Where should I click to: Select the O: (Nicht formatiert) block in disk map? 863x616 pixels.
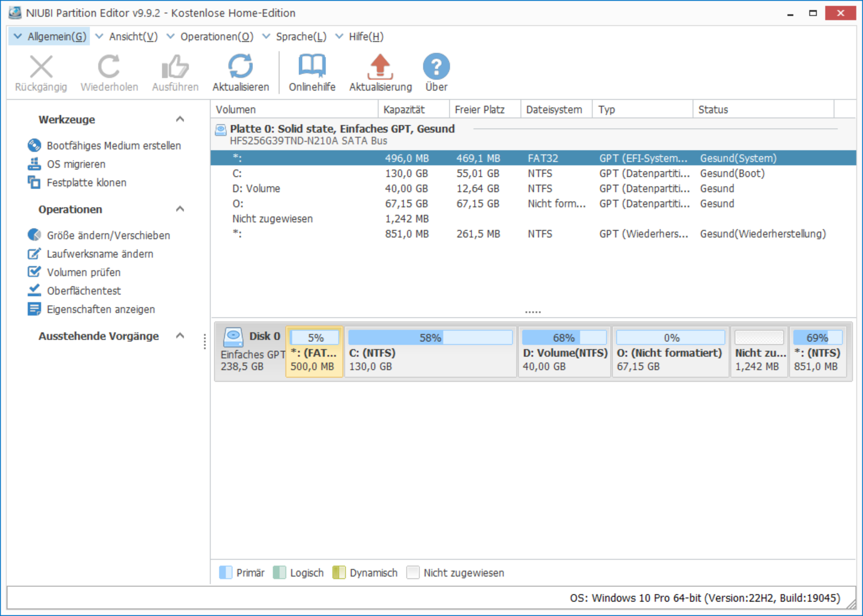click(670, 352)
